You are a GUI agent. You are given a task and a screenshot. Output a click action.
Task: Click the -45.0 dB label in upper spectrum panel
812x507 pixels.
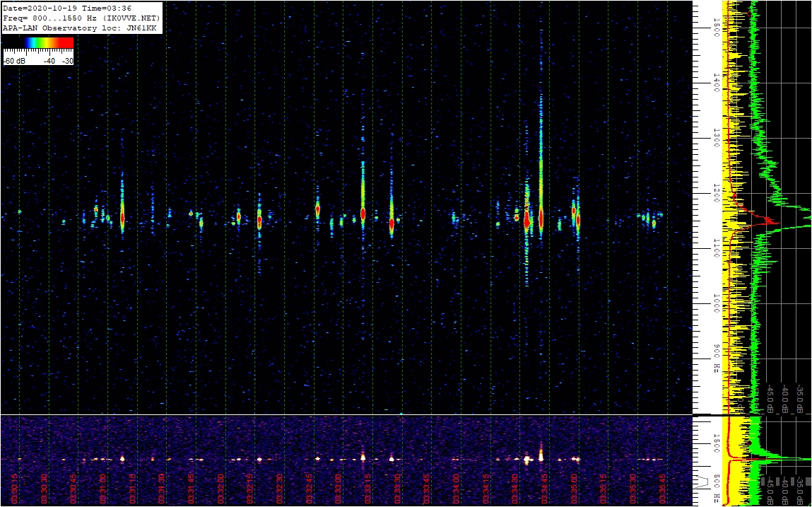770,399
